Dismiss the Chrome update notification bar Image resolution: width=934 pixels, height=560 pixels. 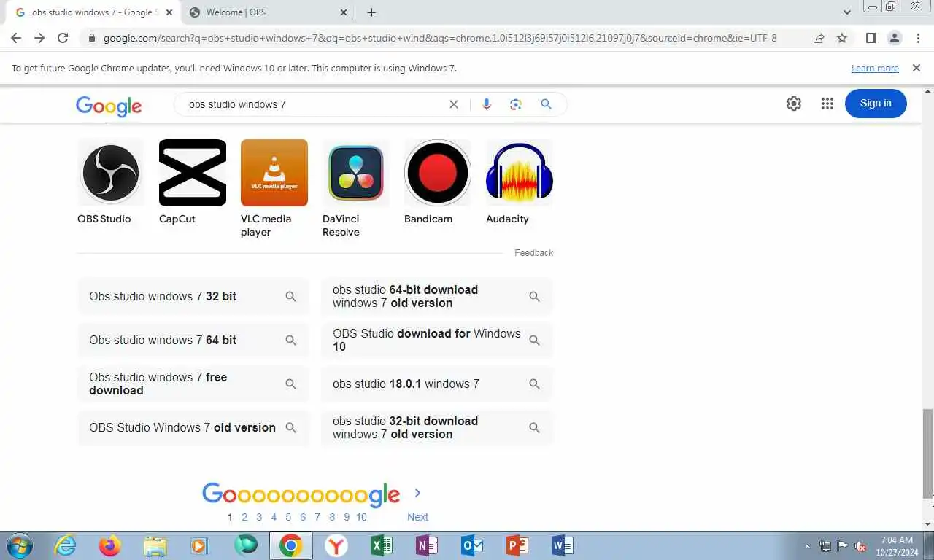[916, 68]
